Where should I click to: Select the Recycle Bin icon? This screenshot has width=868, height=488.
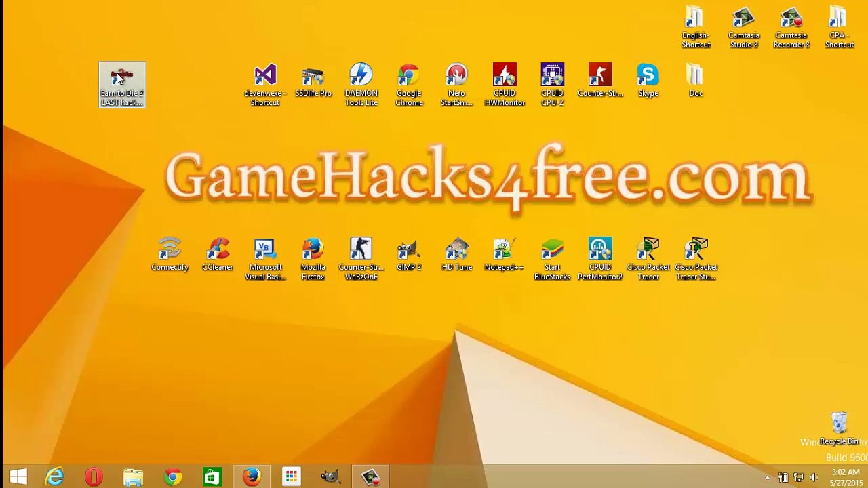(x=840, y=428)
